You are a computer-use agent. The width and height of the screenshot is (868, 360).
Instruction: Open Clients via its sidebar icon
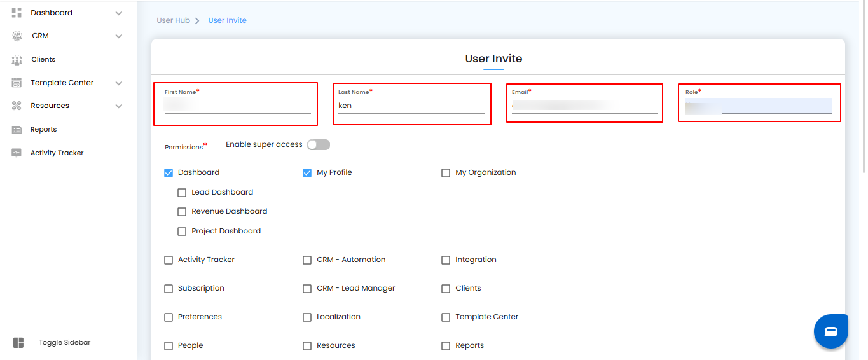17,60
